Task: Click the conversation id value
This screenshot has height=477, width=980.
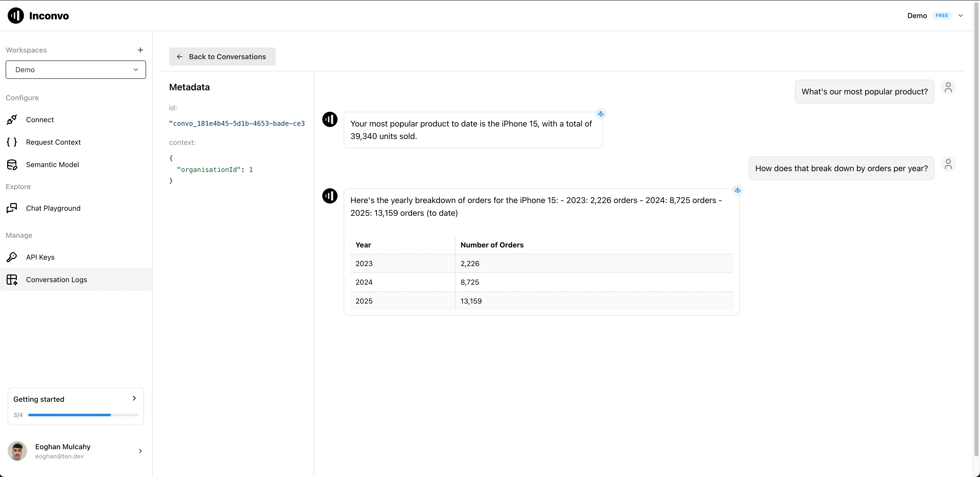Action: click(x=237, y=123)
